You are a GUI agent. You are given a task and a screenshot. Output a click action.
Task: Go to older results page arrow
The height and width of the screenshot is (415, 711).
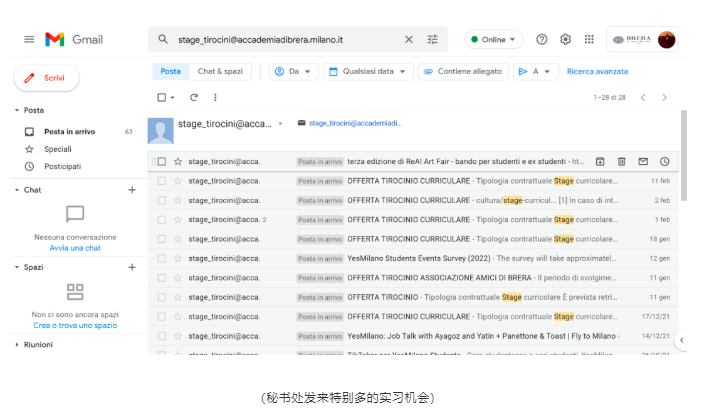664,98
